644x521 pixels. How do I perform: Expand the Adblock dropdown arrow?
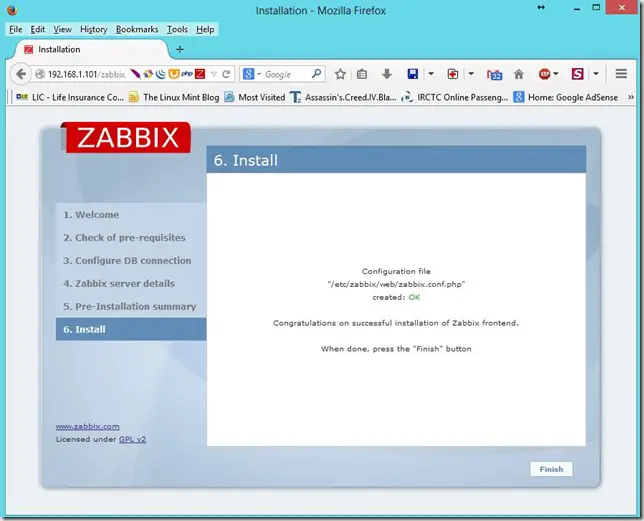pos(556,74)
